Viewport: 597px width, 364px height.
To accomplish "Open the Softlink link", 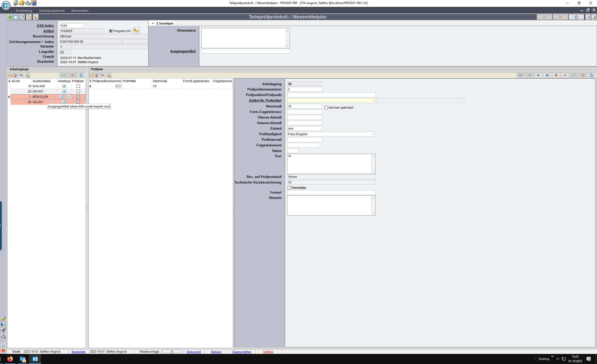I will (268, 352).
